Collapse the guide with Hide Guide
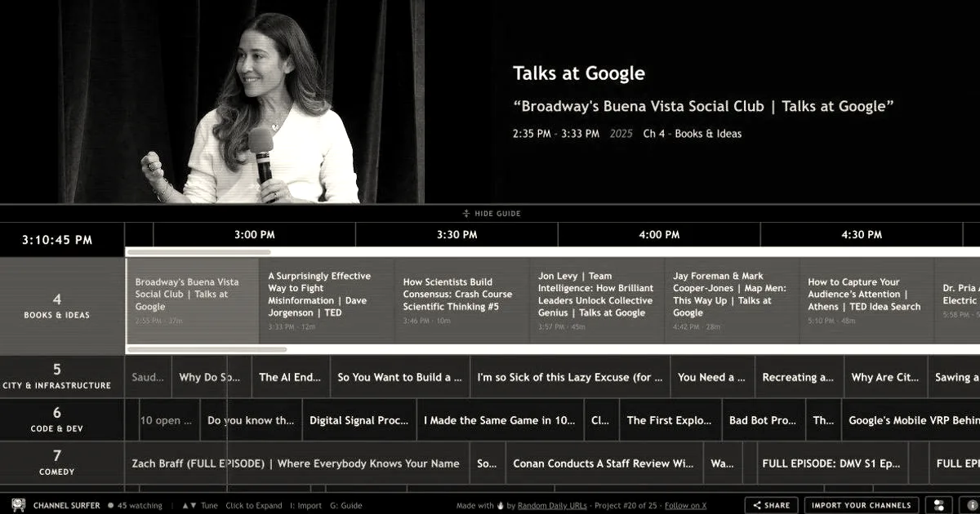The width and height of the screenshot is (980, 514). tap(491, 214)
